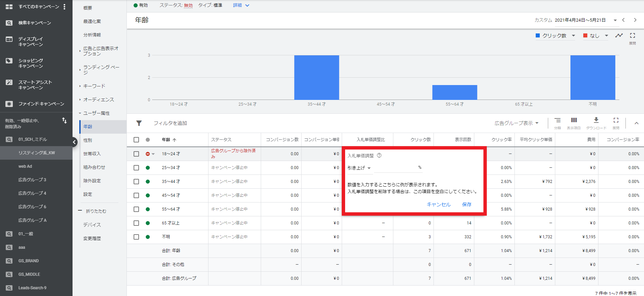This screenshot has height=296, width=644.
Task: Click the filter funnel icon
Action: coord(139,123)
